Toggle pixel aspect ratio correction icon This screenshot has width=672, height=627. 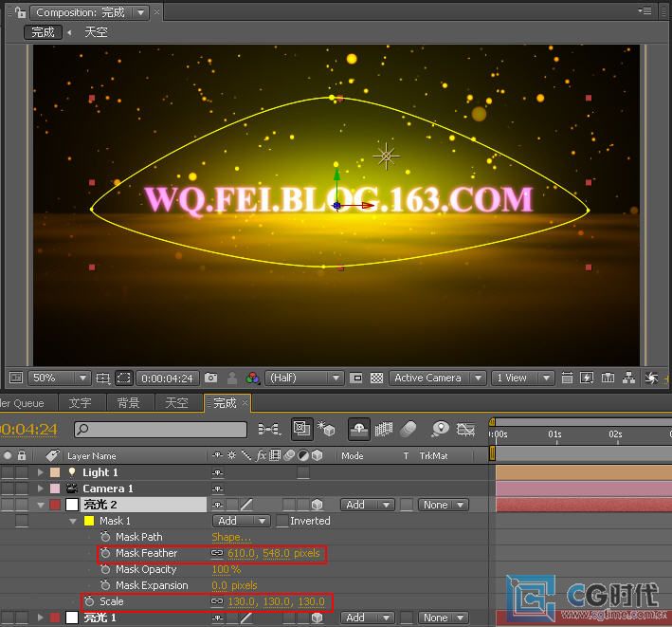567,378
